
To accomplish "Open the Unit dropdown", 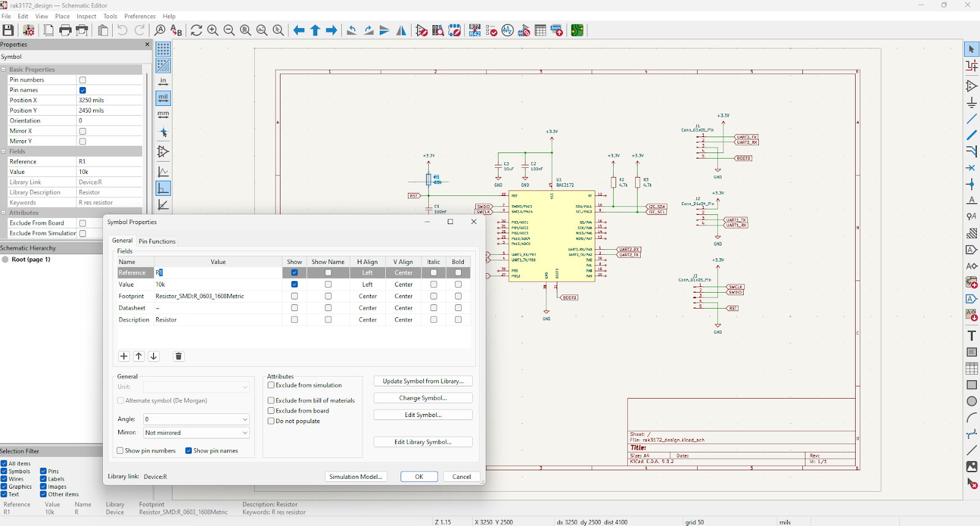I will 196,387.
